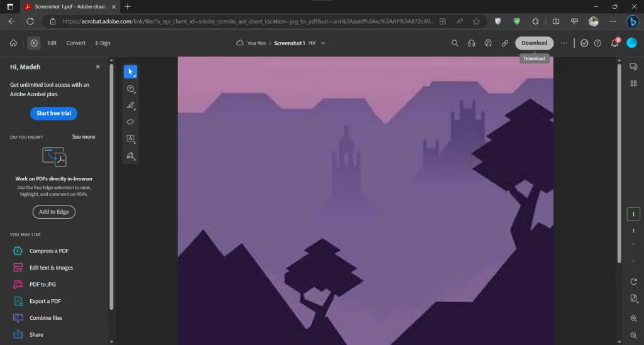Go to the Acrobat home icon
This screenshot has height=345, width=644.
14,43
